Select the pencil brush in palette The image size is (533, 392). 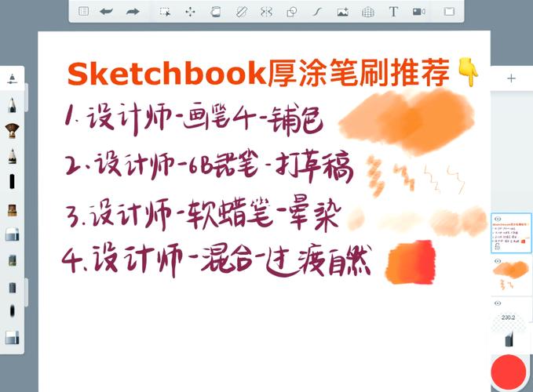[13, 104]
